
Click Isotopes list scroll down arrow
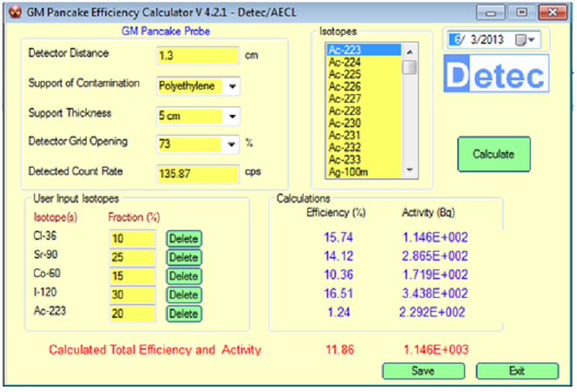[x=409, y=170]
